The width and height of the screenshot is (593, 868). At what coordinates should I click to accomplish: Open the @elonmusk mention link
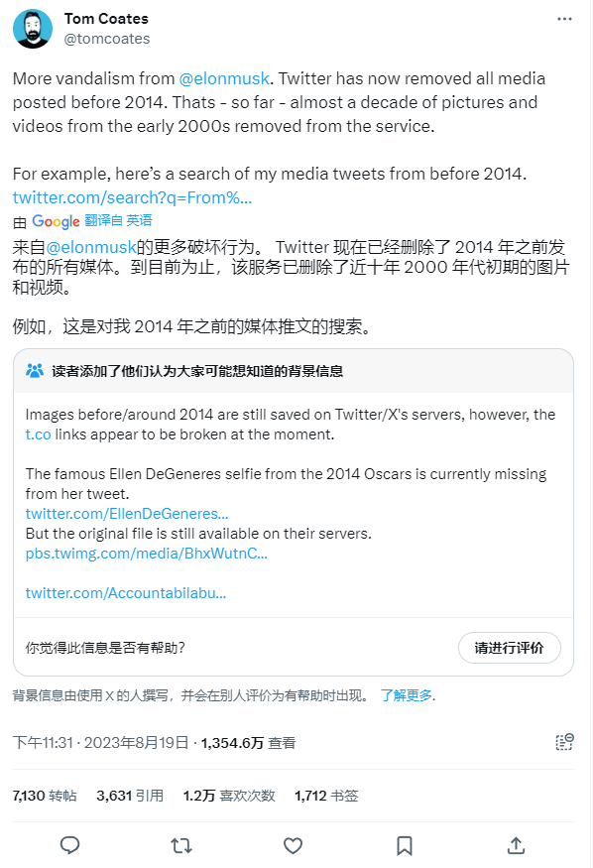point(224,78)
